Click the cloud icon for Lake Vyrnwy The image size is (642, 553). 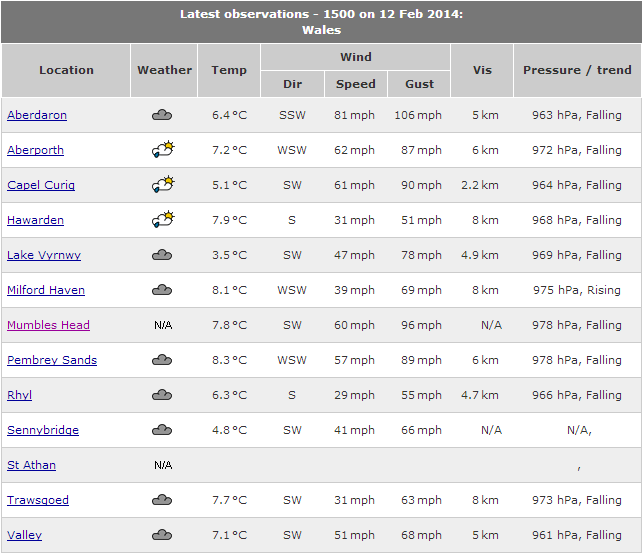[162, 255]
